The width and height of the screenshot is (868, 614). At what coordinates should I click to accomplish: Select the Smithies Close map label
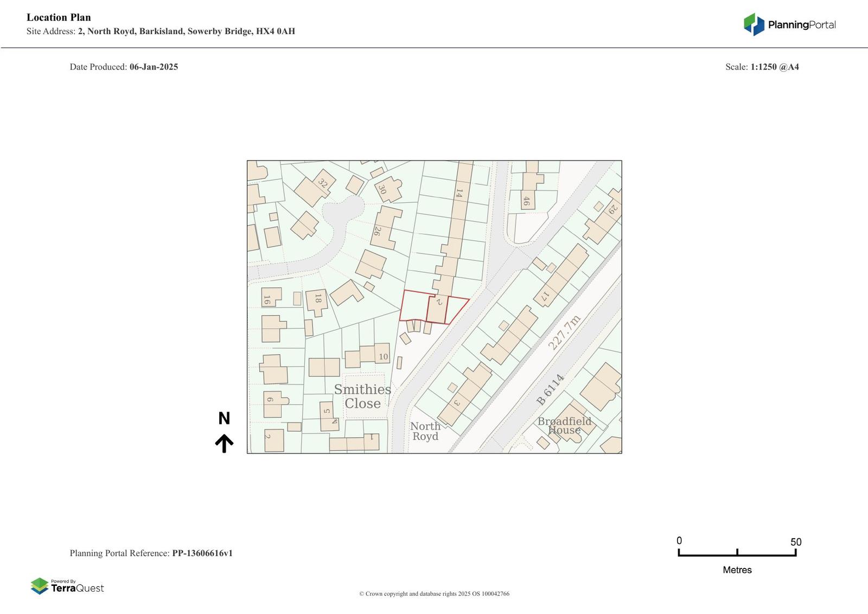(362, 396)
